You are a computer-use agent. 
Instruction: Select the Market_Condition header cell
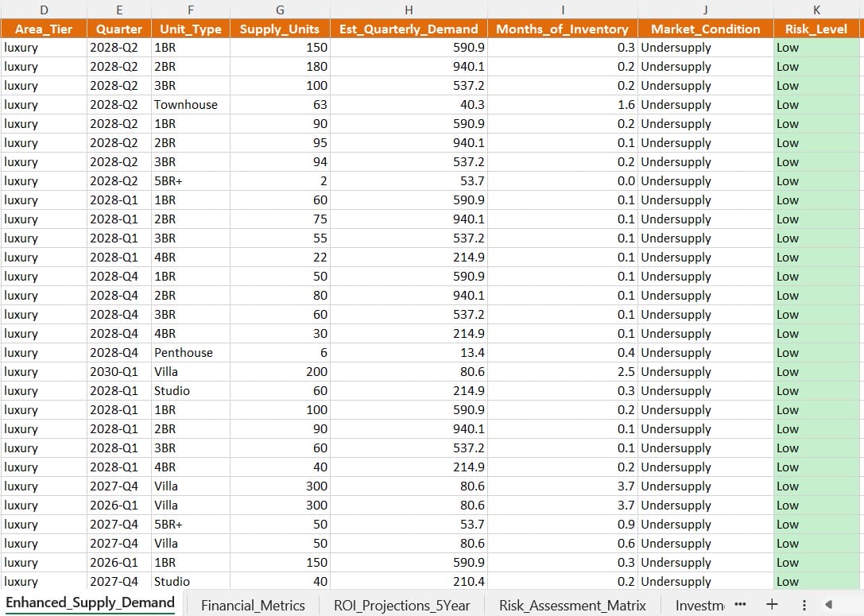(x=705, y=29)
